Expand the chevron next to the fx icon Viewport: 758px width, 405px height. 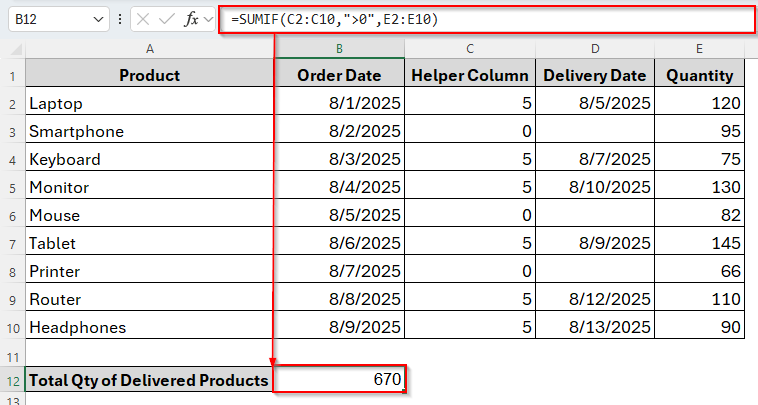pyautogui.click(x=209, y=19)
